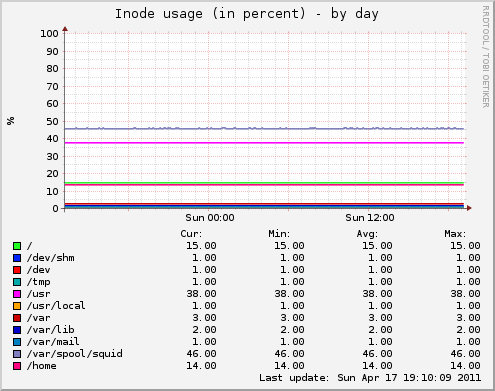Screen dimensions: 495x391
Task: Click the /var/spool/squid legend swatch
Action: click(x=17, y=354)
